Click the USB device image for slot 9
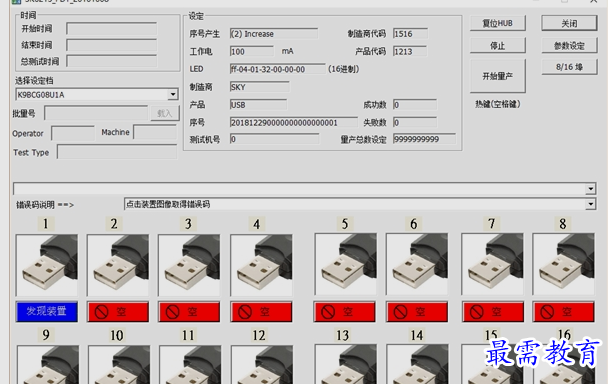 point(48,365)
